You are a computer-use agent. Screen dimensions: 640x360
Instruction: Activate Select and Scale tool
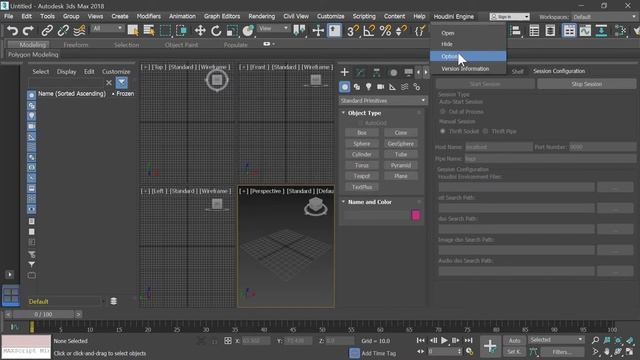(x=232, y=31)
